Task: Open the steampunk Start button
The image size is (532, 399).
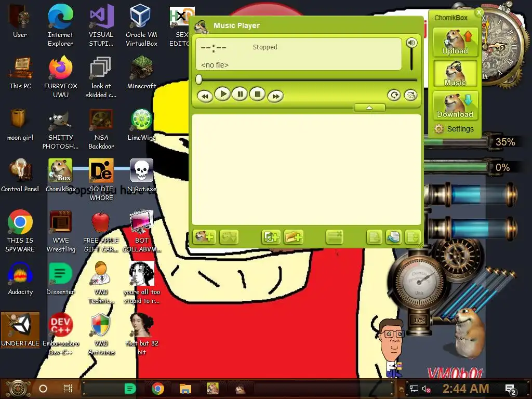Action: coord(18,389)
